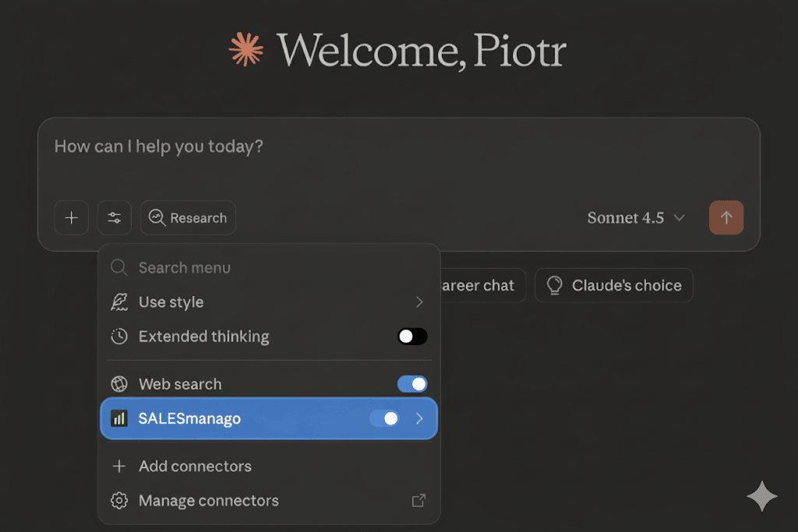Click the Claude's choice suggestion chip

614,286
